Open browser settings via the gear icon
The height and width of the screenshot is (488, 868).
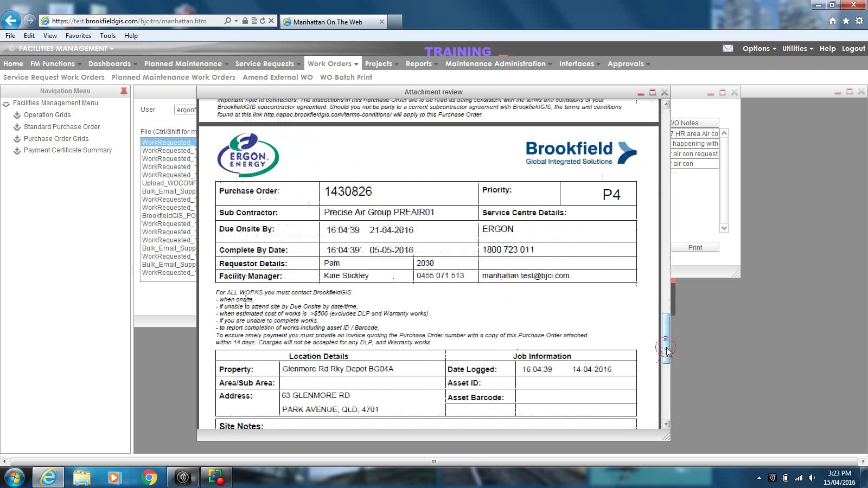coord(859,21)
